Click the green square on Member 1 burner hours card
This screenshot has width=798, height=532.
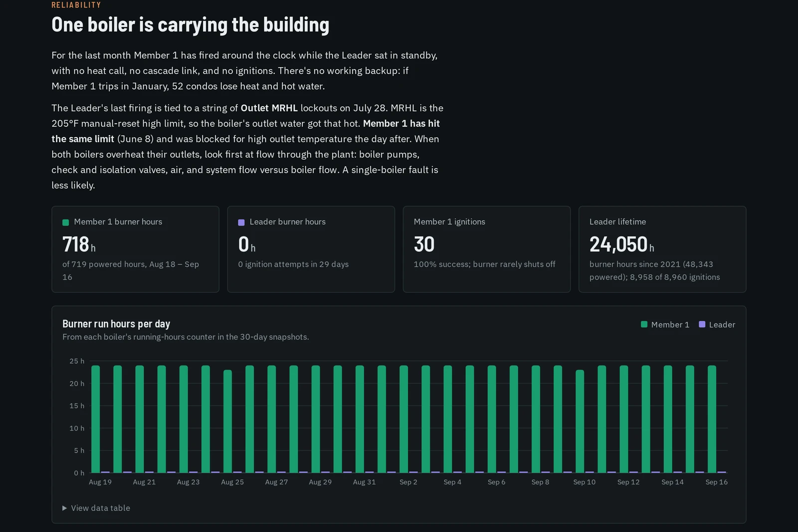65,222
